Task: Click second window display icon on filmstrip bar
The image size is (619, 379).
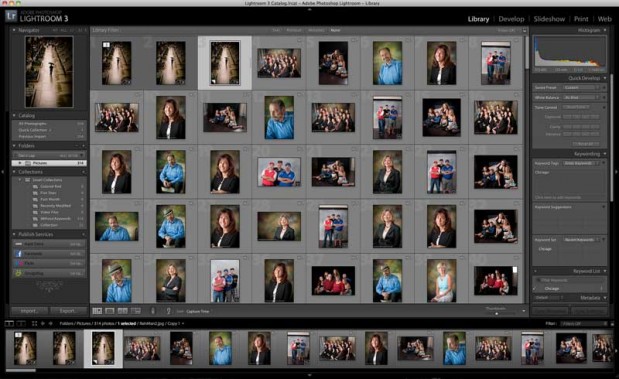Action: pos(21,323)
